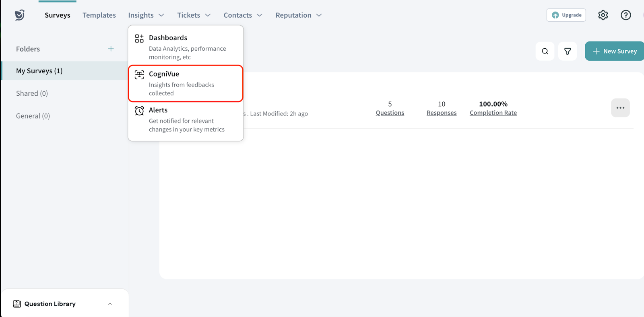Open the survey three-dot options menu
This screenshot has width=644, height=317.
pyautogui.click(x=620, y=108)
